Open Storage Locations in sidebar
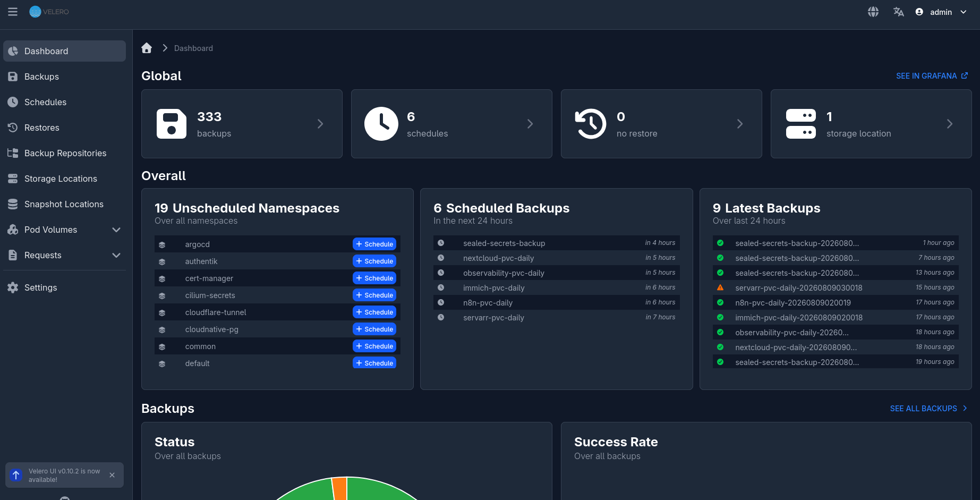 pos(64,179)
